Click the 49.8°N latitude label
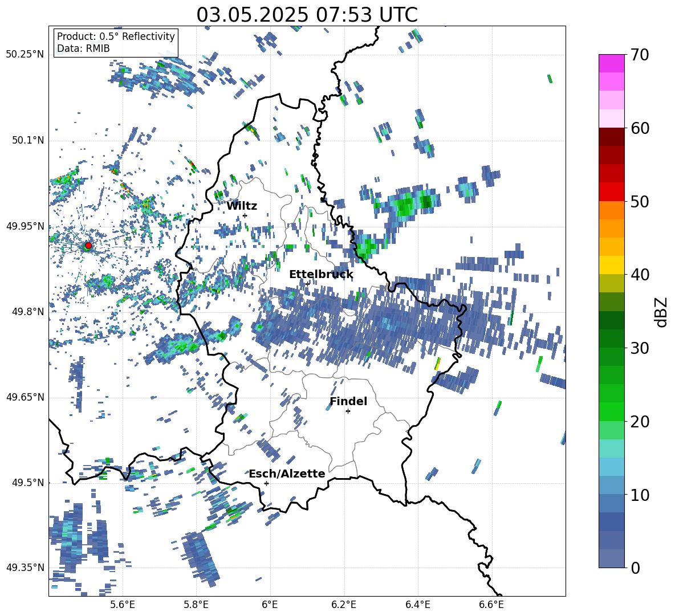Viewport: 675px width, 616px height. pyautogui.click(x=28, y=312)
